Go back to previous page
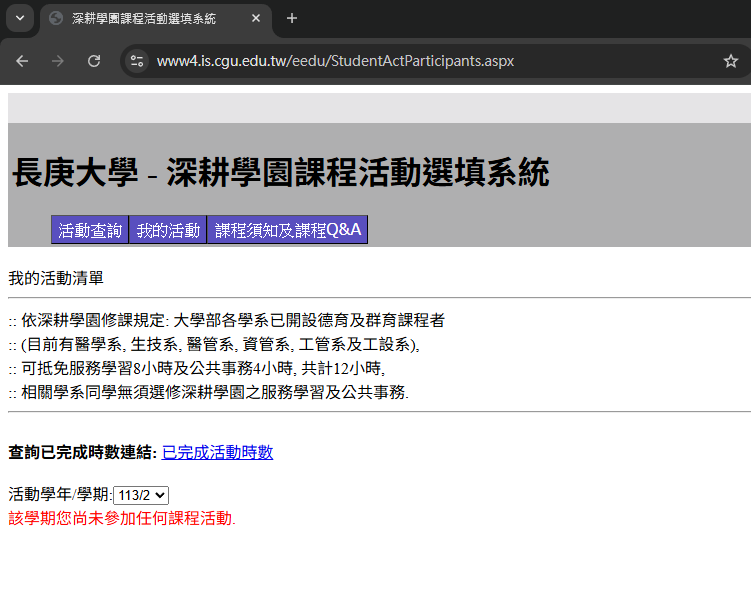This screenshot has width=751, height=616. [x=22, y=61]
